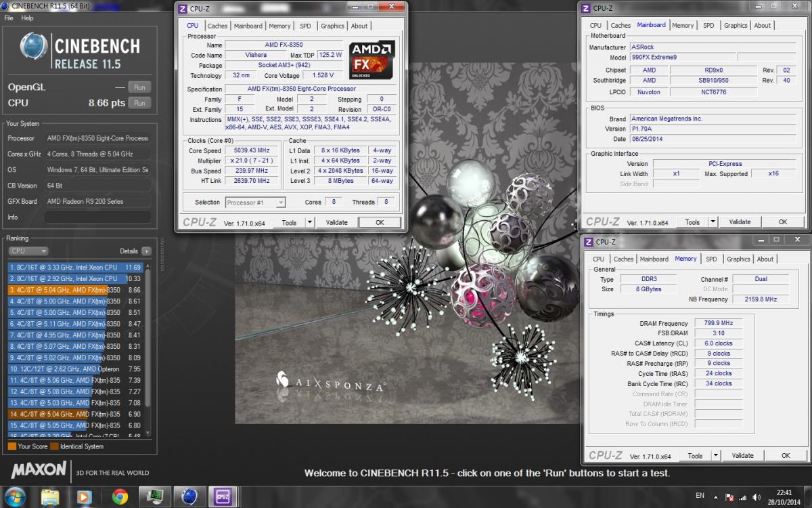Switch to Mainboard tab in Memory window

654,259
